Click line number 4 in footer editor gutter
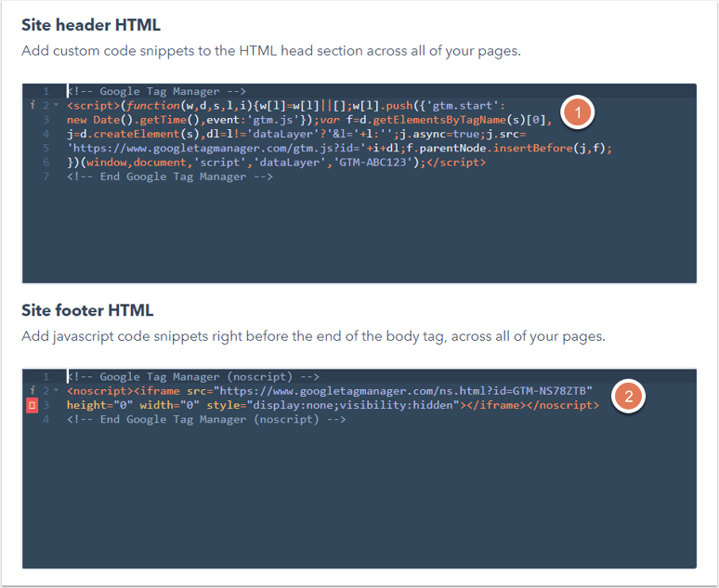This screenshot has width=719, height=588. pos(46,419)
